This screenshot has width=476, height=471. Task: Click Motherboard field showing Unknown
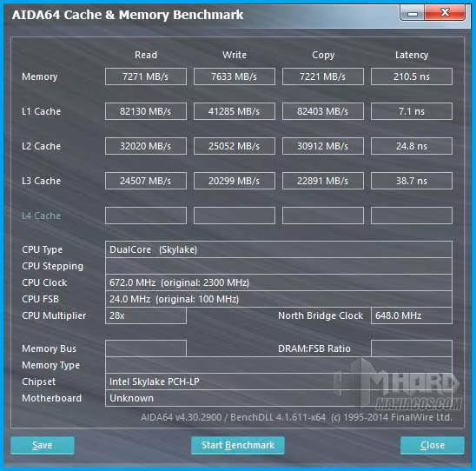[x=279, y=398]
